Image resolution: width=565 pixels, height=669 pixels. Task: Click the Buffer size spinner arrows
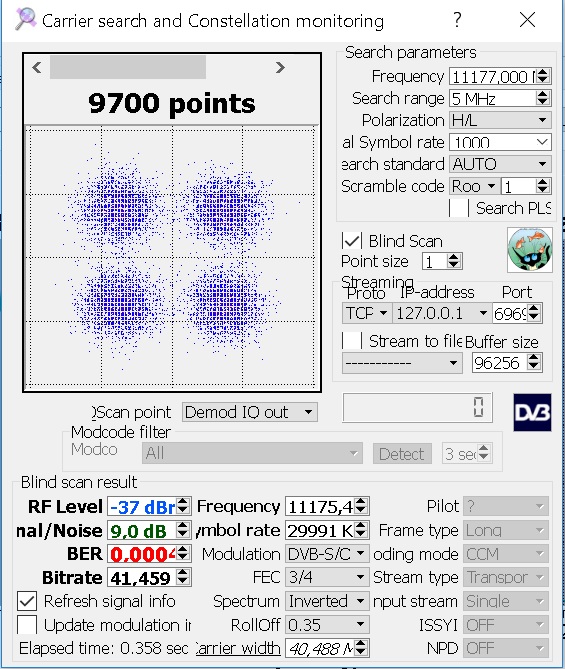pyautogui.click(x=534, y=363)
